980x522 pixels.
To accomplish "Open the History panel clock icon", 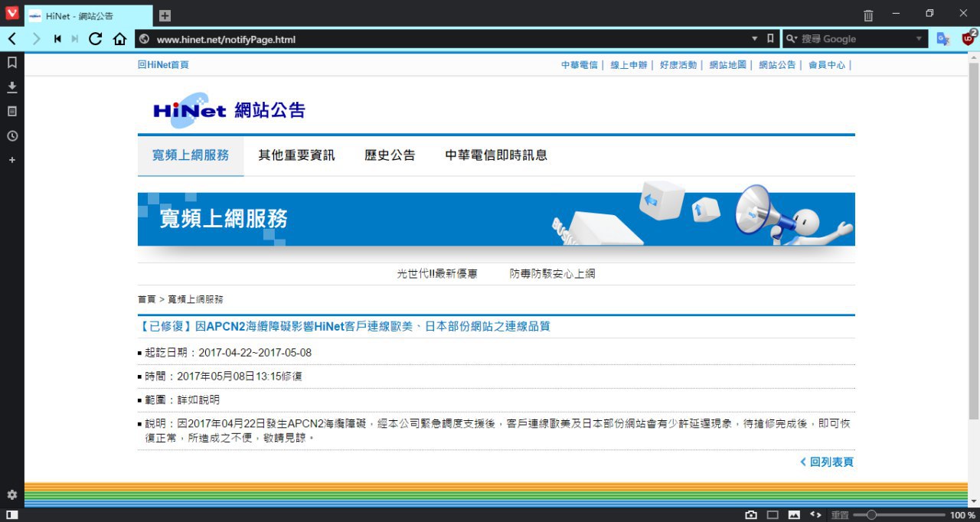I will [x=11, y=136].
